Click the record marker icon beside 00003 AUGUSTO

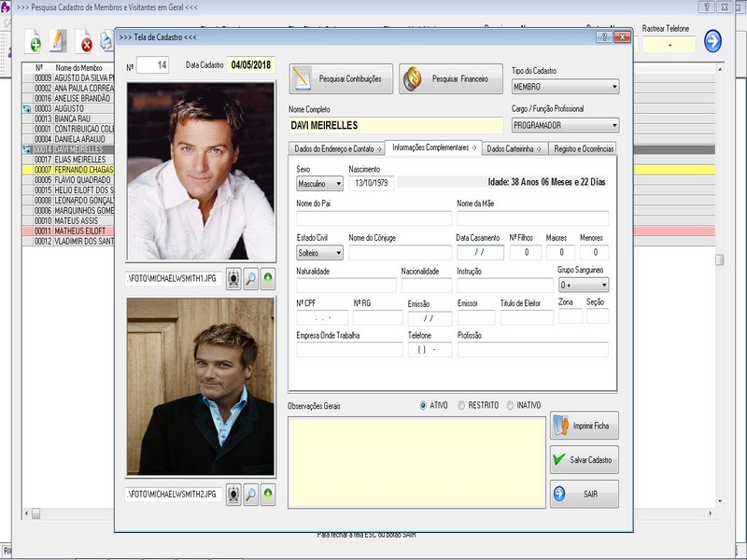click(x=27, y=108)
